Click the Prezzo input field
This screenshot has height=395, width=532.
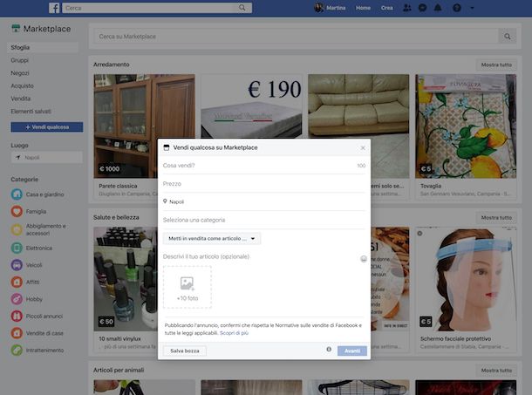click(264, 184)
